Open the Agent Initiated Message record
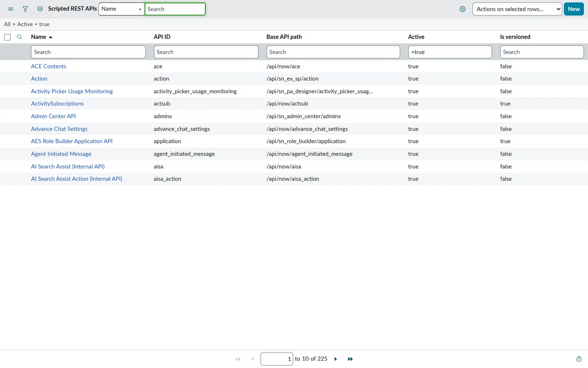Image resolution: width=588 pixels, height=368 pixels. [61, 154]
